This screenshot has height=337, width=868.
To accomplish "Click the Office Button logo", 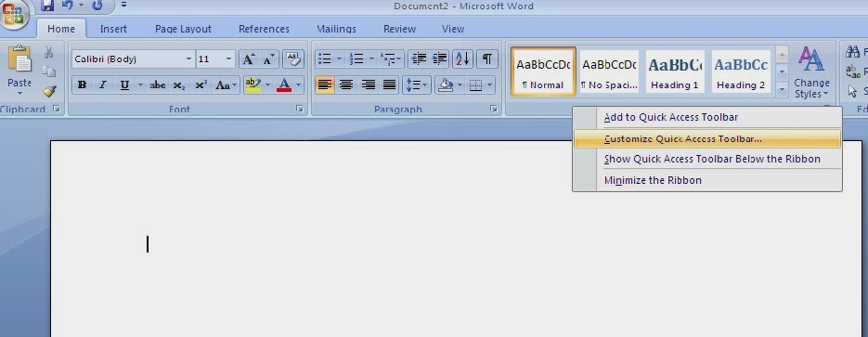I will pyautogui.click(x=14, y=14).
